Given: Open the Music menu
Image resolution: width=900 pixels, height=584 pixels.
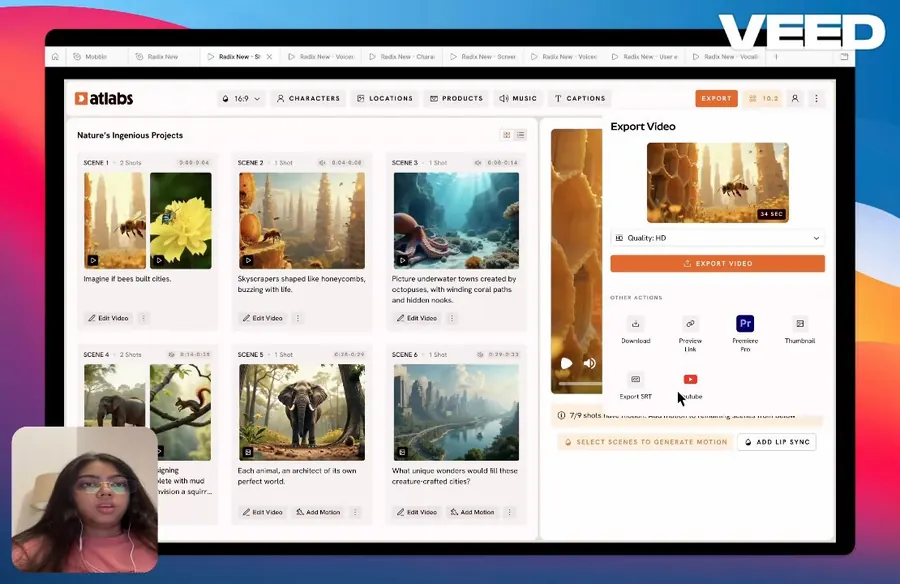Looking at the screenshot, I should pyautogui.click(x=518, y=99).
